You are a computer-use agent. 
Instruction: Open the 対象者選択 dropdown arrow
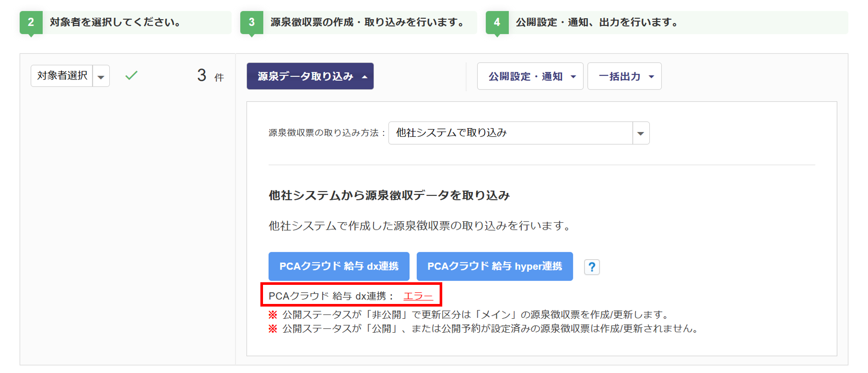pyautogui.click(x=101, y=76)
